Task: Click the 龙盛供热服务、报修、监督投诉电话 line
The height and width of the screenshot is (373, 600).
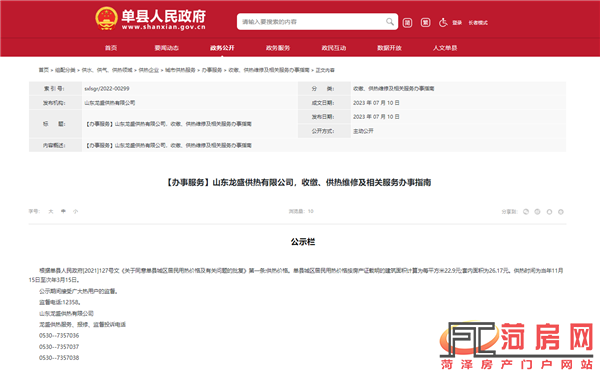Action: (x=82, y=324)
